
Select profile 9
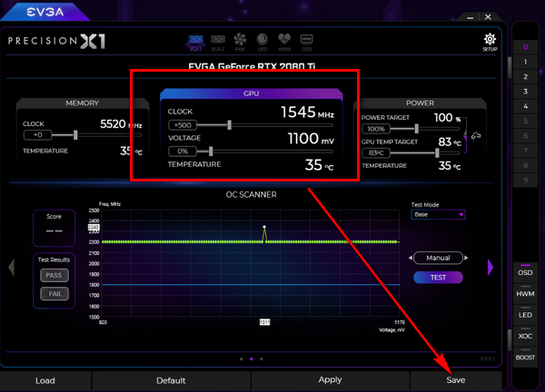tap(526, 181)
